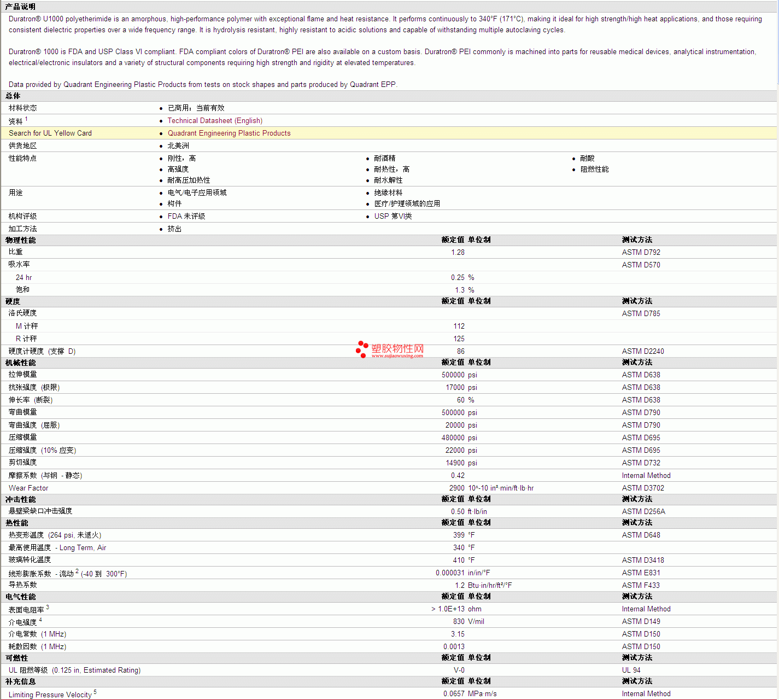Select the Wear Factor row label
The height and width of the screenshot is (700, 779).
(x=28, y=488)
